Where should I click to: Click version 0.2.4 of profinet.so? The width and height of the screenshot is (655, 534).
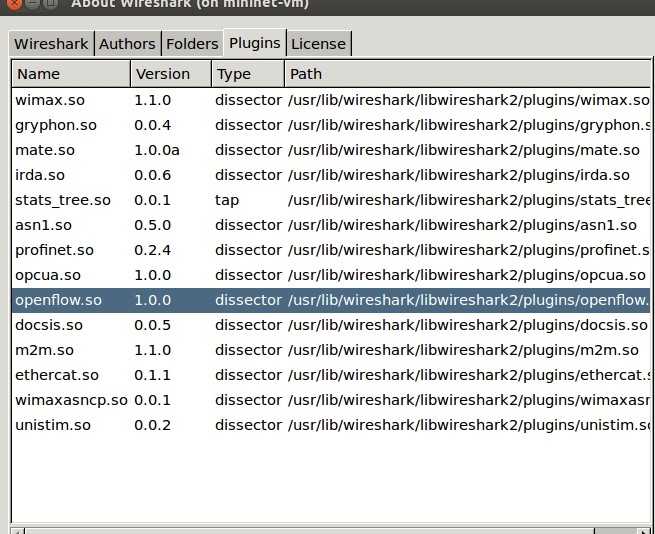point(152,250)
